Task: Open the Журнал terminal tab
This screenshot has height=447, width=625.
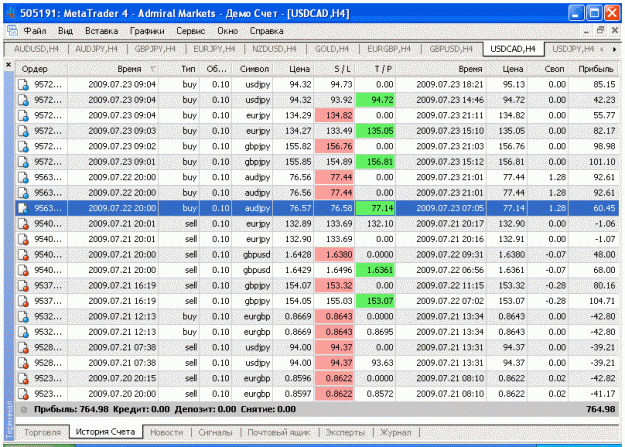Action: pyautogui.click(x=395, y=432)
